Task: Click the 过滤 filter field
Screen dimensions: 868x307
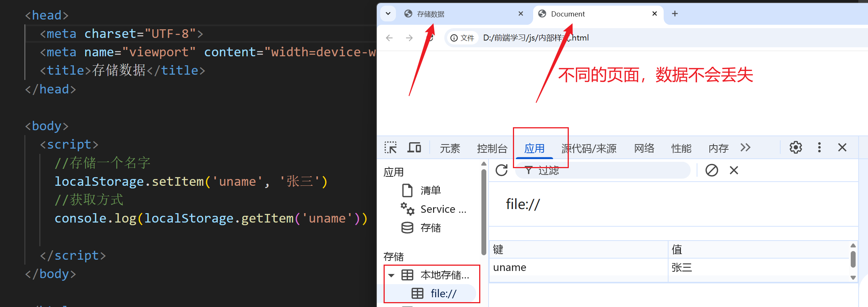Action: pyautogui.click(x=603, y=170)
